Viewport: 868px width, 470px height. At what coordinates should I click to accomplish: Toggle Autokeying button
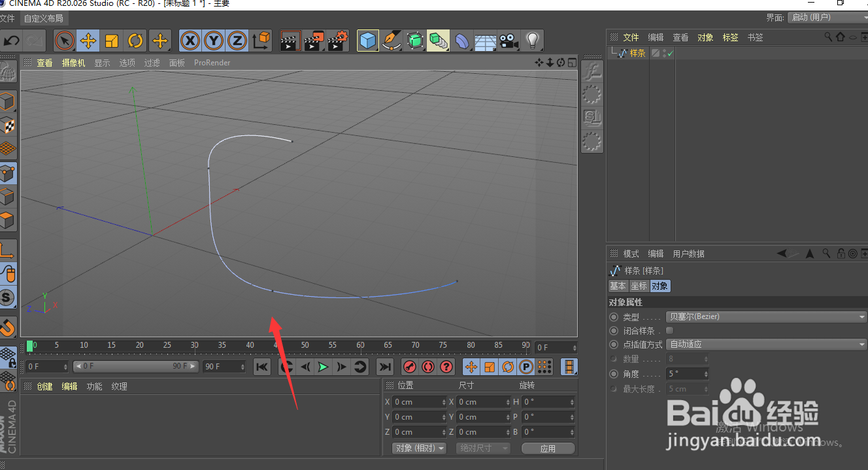(x=428, y=367)
